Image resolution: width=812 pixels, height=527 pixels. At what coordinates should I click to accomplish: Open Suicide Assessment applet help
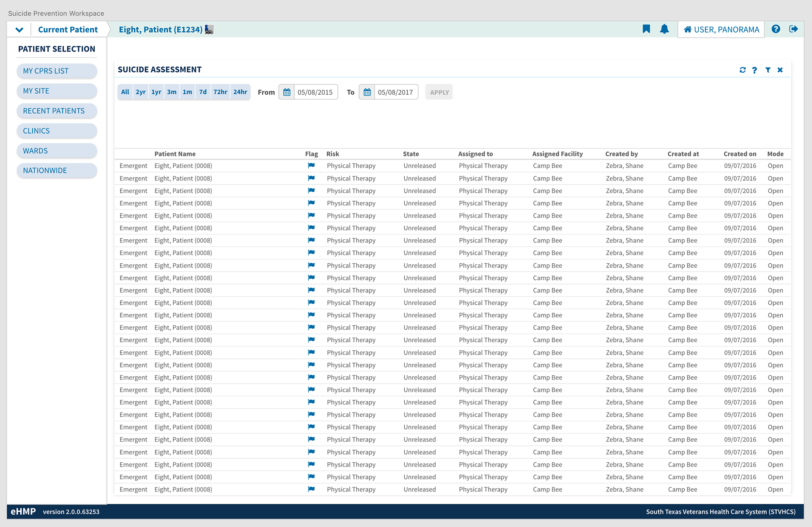coord(755,70)
